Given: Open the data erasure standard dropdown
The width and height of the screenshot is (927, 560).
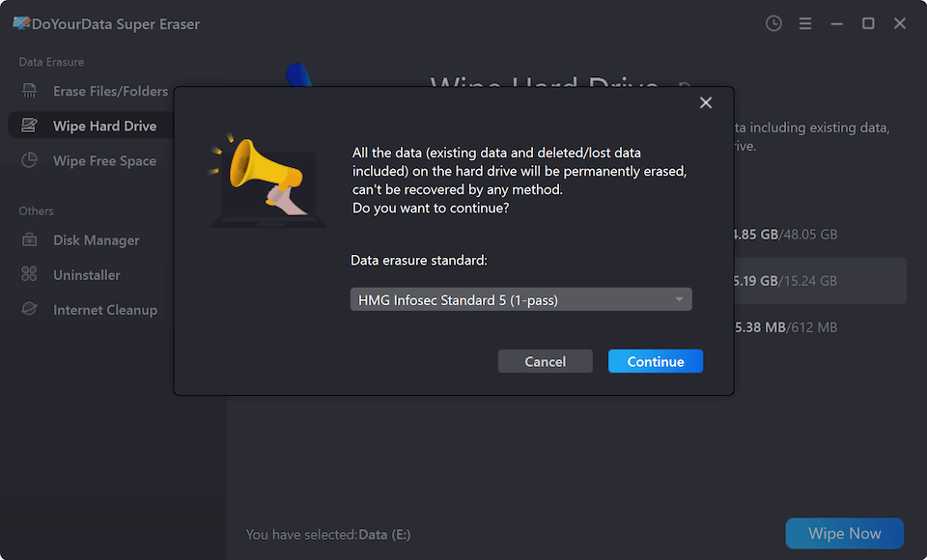Looking at the screenshot, I should 512,300.
